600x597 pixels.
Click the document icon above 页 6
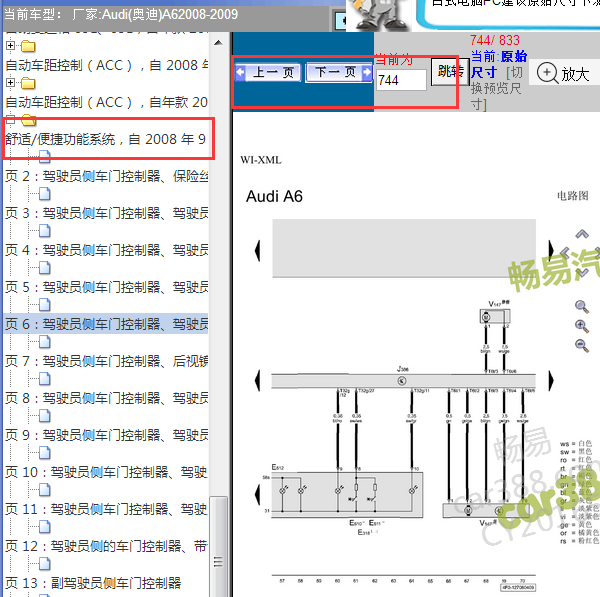pos(45,305)
